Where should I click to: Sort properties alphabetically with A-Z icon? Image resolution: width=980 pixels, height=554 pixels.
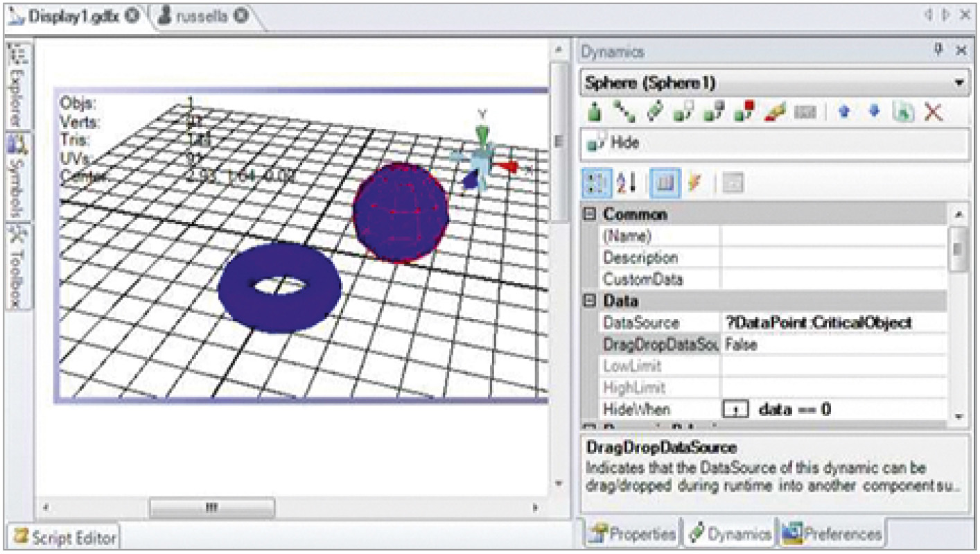tap(627, 182)
